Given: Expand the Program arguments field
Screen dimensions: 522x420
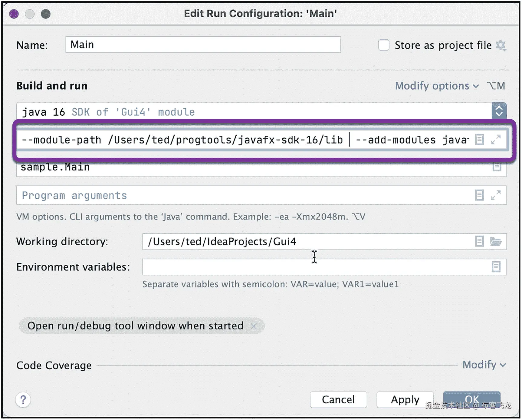Looking at the screenshot, I should [x=496, y=195].
